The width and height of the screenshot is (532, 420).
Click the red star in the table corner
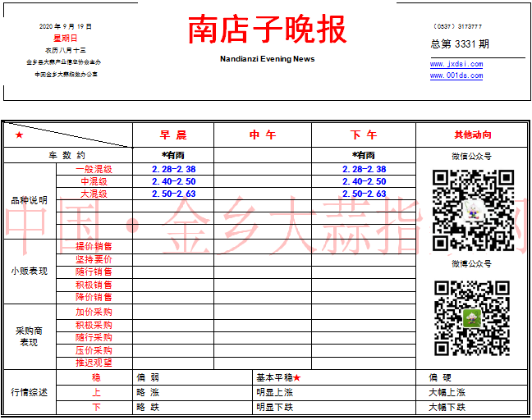click(19, 135)
